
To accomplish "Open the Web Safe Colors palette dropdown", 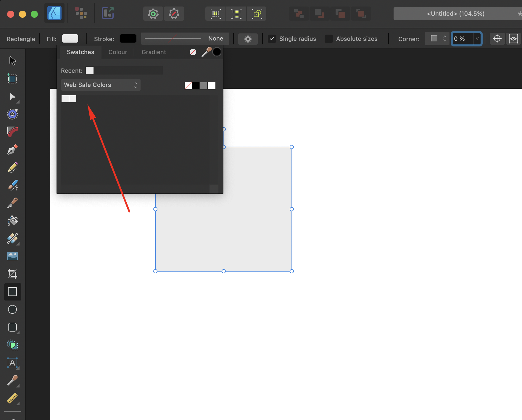I will pyautogui.click(x=101, y=85).
